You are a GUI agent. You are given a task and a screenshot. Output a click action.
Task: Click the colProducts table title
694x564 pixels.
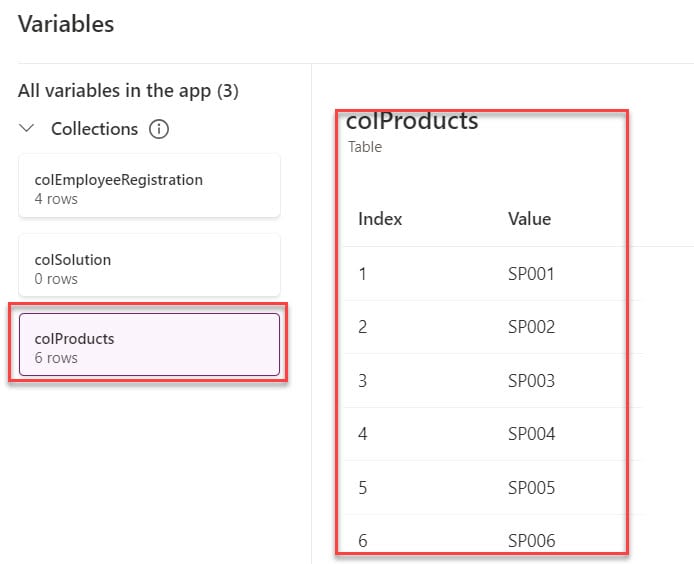(x=412, y=121)
